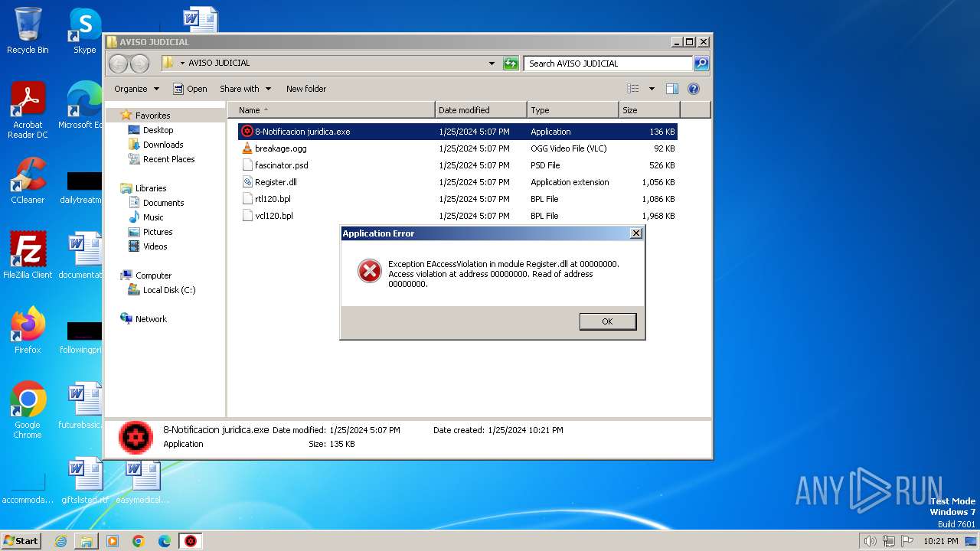
Task: Open Windows Explorer taskbar button
Action: pyautogui.click(x=87, y=541)
